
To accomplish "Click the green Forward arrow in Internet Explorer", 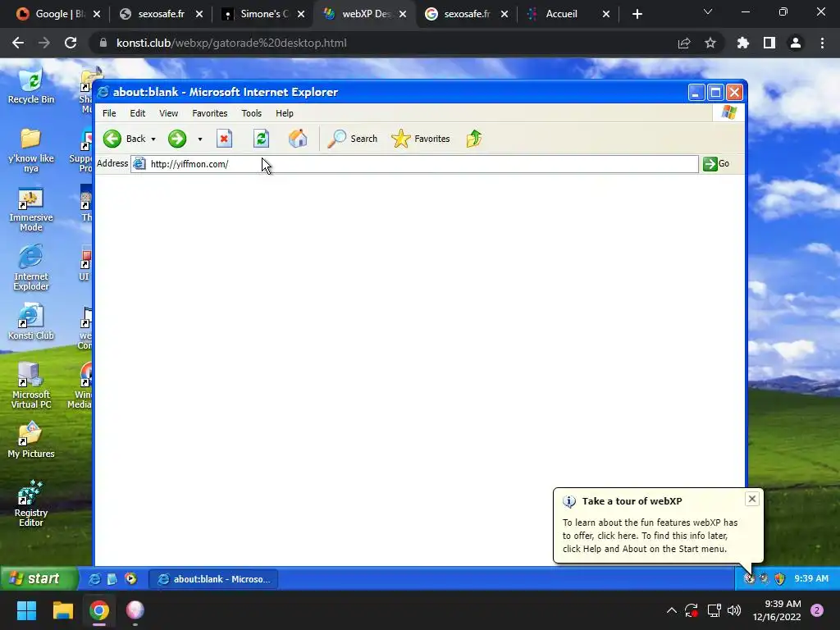I will [177, 139].
